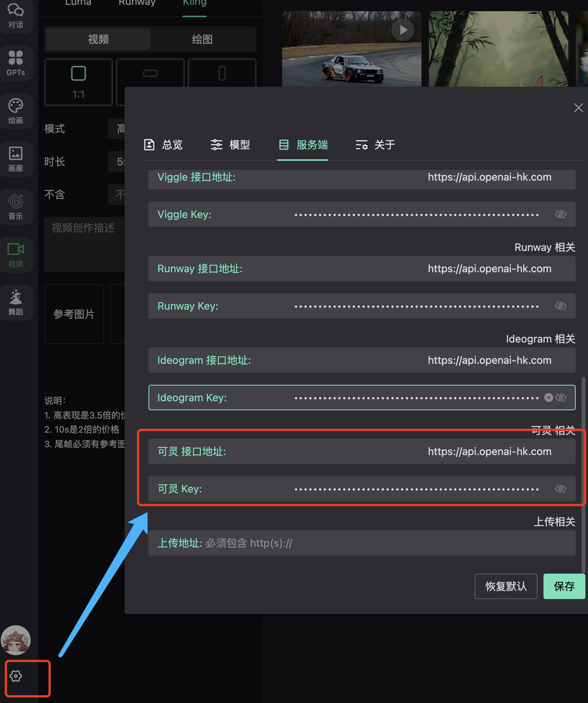Open the 关于 tab
The height and width of the screenshot is (703, 588).
click(x=375, y=145)
